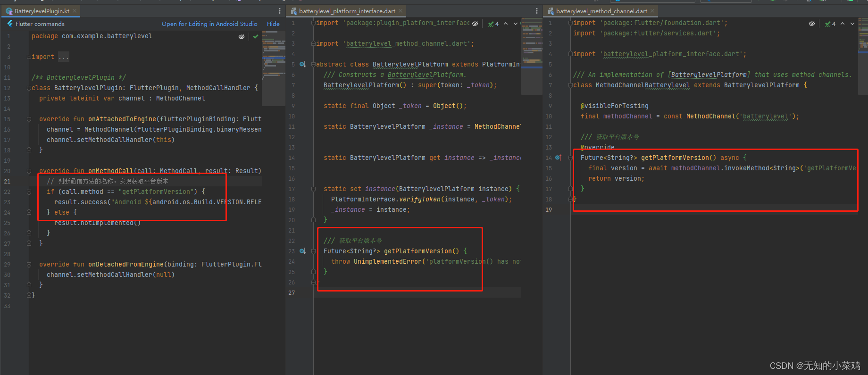Click the folded import ellipsis placeholder
This screenshot has width=868, height=375.
coord(64,57)
